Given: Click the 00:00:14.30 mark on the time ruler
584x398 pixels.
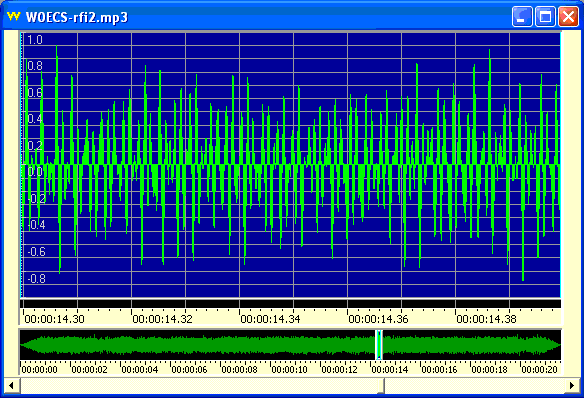Looking at the screenshot, I should click(x=54, y=319).
